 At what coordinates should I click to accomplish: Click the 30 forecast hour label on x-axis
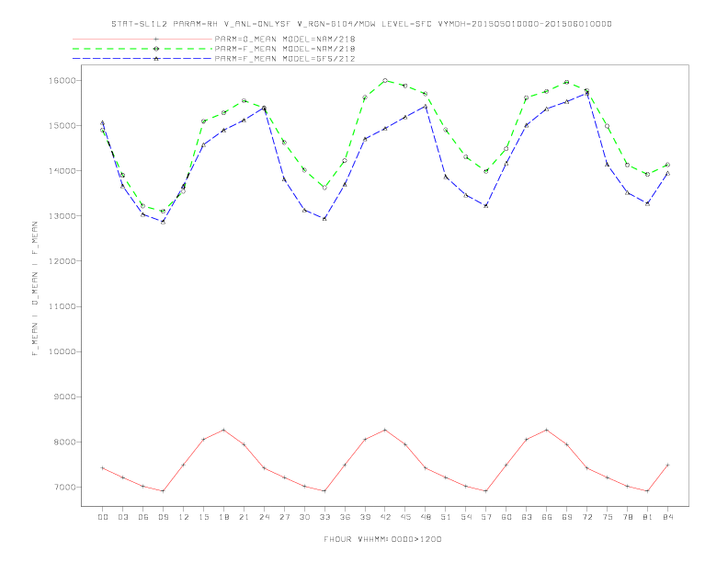click(x=304, y=517)
